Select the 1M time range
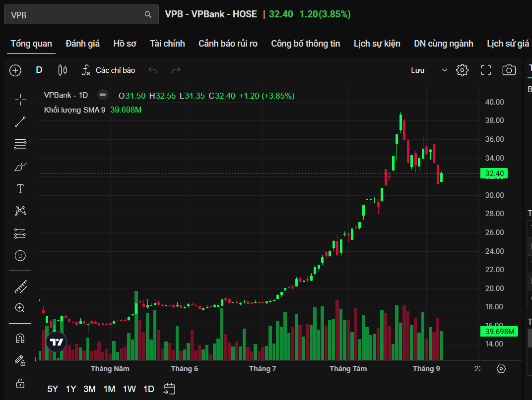Image resolution: width=532 pixels, height=400 pixels. pyautogui.click(x=109, y=389)
